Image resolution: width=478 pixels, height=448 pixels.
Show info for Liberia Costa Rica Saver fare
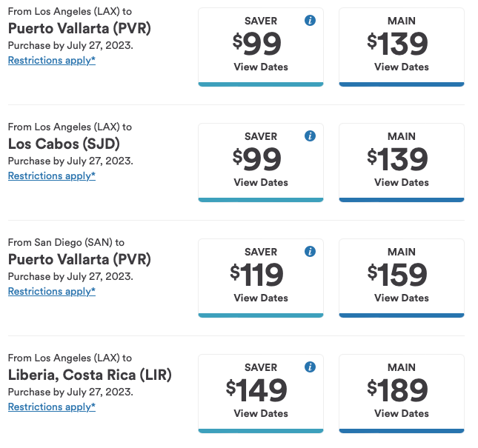pos(311,367)
